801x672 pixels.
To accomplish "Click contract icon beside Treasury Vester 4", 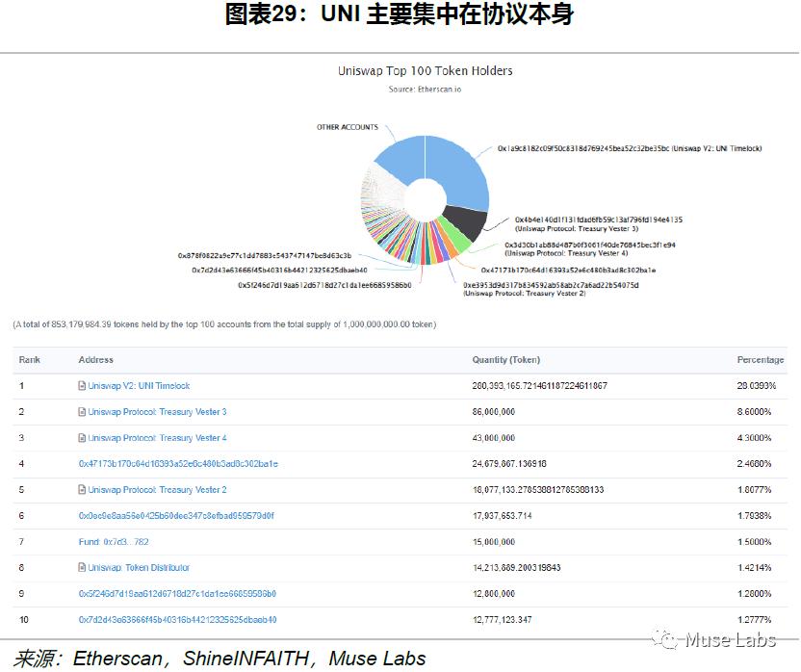I will tap(82, 438).
